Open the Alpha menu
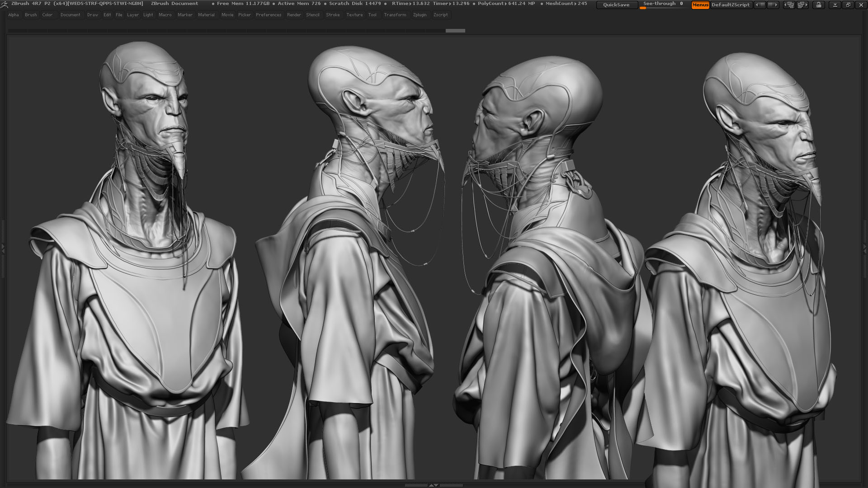Image resolution: width=868 pixels, height=488 pixels. (14, 15)
